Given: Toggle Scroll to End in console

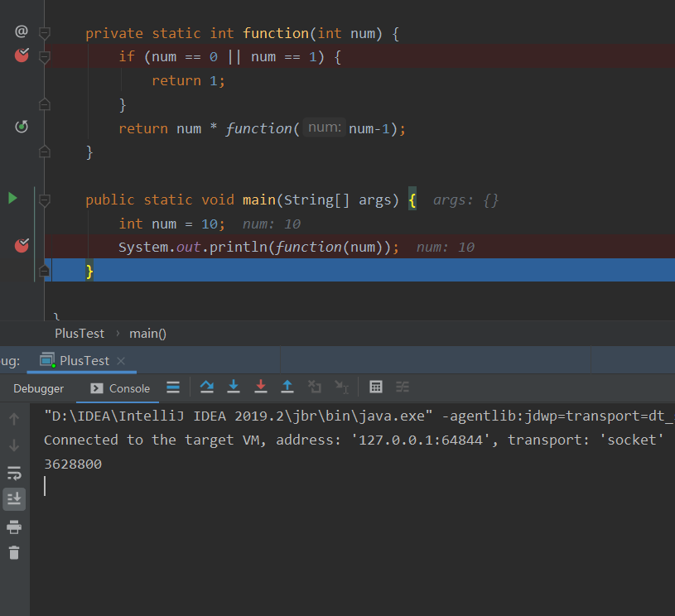Looking at the screenshot, I should pos(14,499).
